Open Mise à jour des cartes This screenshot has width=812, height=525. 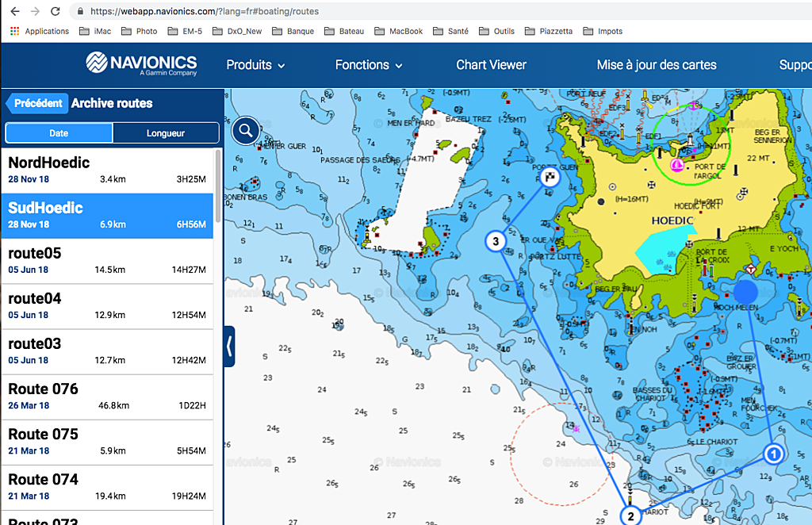point(657,65)
